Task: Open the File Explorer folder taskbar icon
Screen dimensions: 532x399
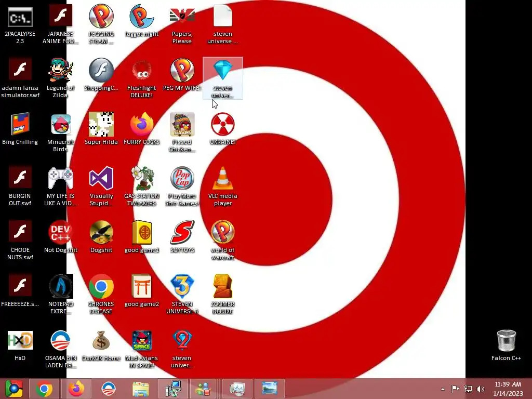Action: (140, 389)
